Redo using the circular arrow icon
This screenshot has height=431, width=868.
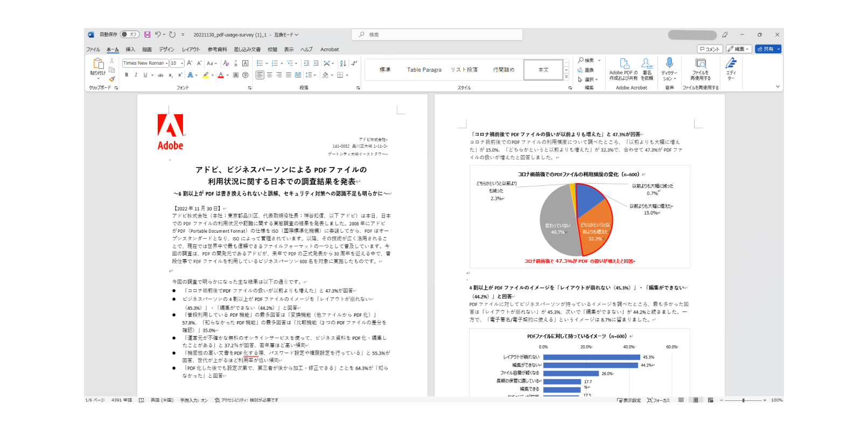(172, 34)
